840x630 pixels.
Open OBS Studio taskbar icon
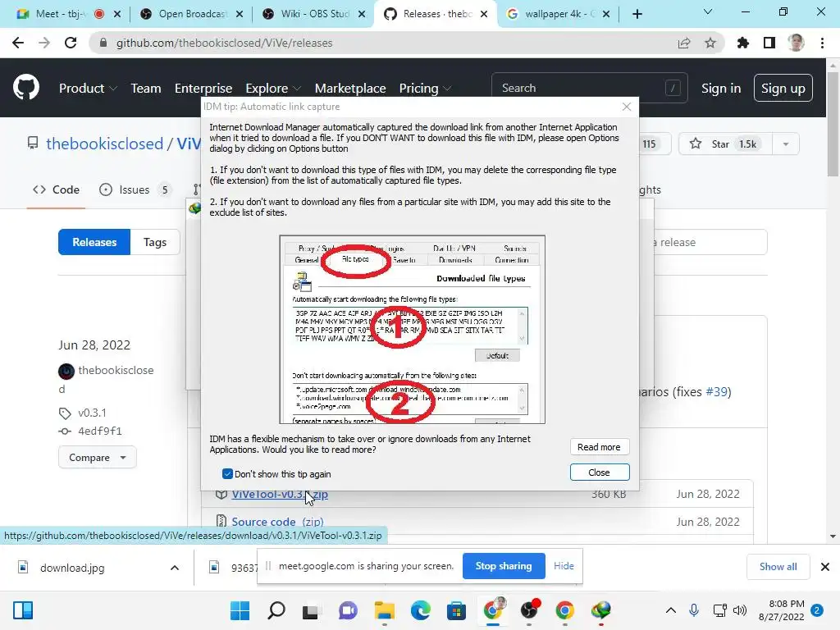[x=529, y=610]
